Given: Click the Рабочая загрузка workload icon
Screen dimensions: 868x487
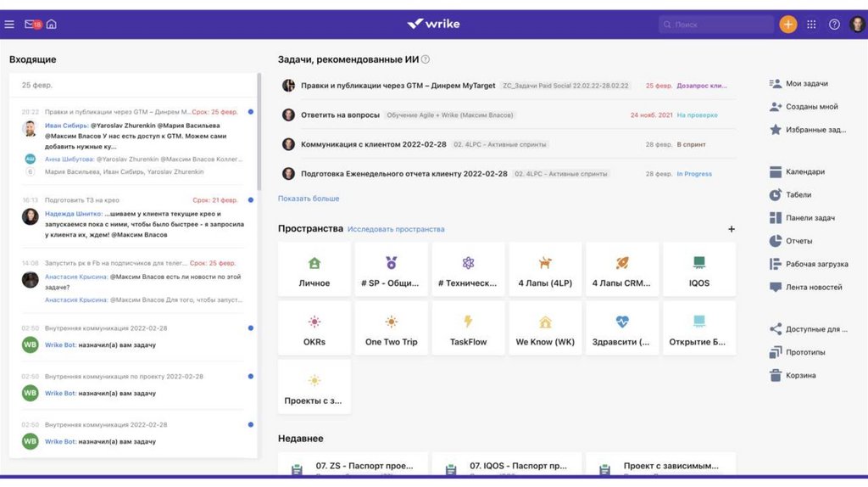Looking at the screenshot, I should (x=776, y=264).
